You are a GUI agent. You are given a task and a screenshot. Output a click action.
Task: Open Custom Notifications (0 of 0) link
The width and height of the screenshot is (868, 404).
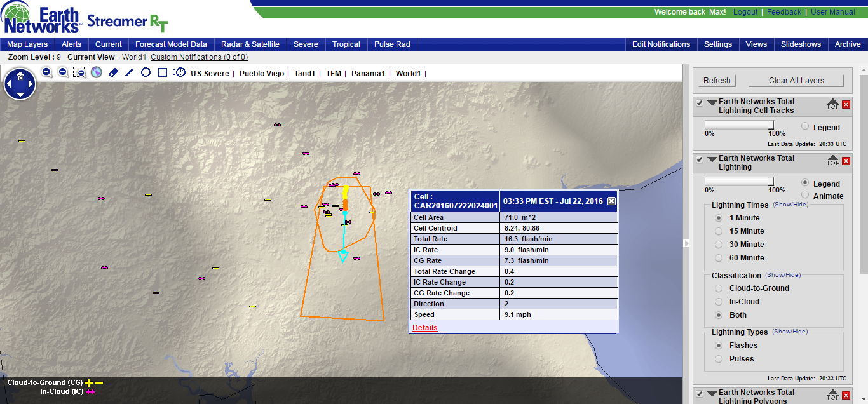pos(199,57)
